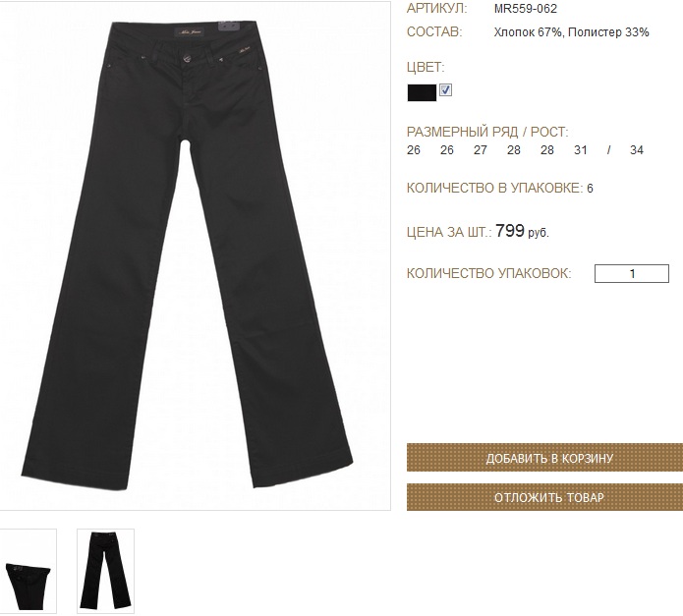Select size 27 in the size row
Screen dimensions: 683x616
coord(480,150)
